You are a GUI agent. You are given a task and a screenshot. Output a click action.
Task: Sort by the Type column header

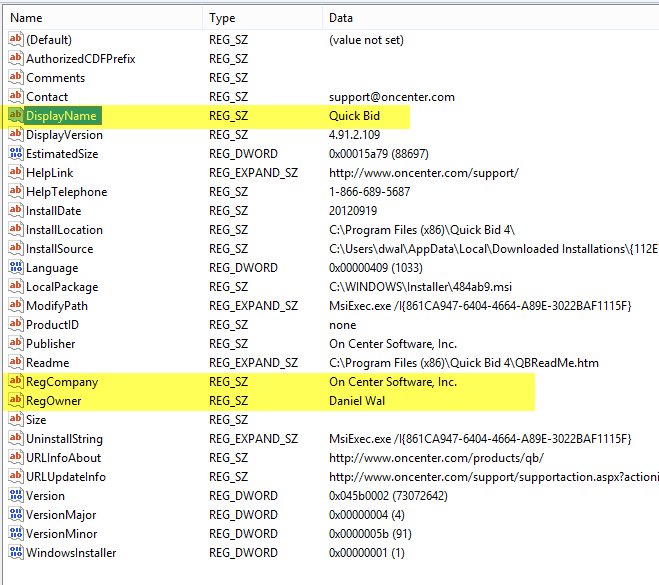[222, 18]
